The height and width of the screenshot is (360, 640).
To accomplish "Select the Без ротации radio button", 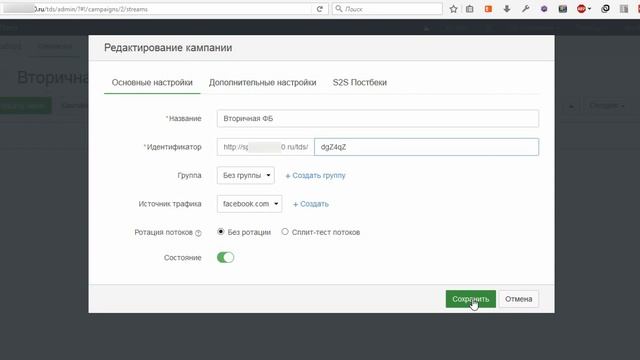I will [221, 232].
